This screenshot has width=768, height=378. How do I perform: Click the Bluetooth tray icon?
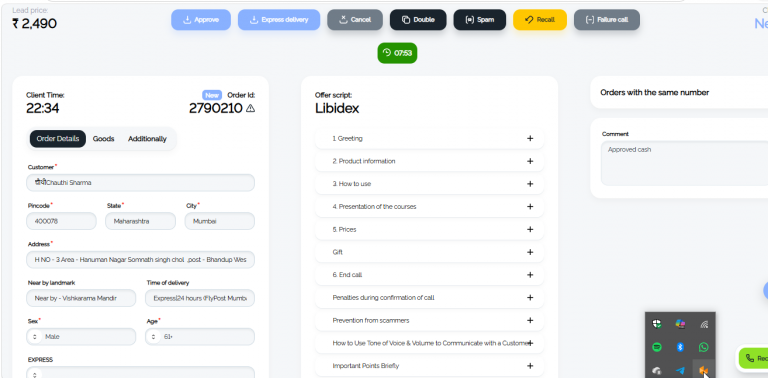[x=680, y=347]
